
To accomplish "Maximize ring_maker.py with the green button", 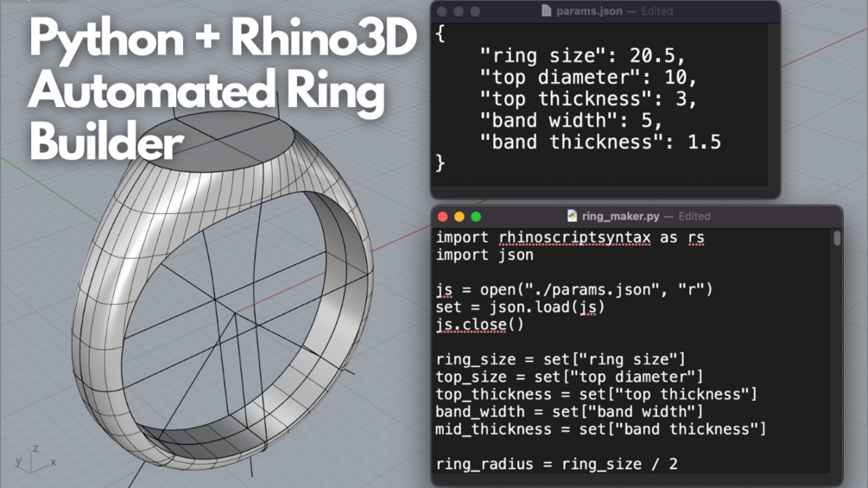I will (476, 216).
